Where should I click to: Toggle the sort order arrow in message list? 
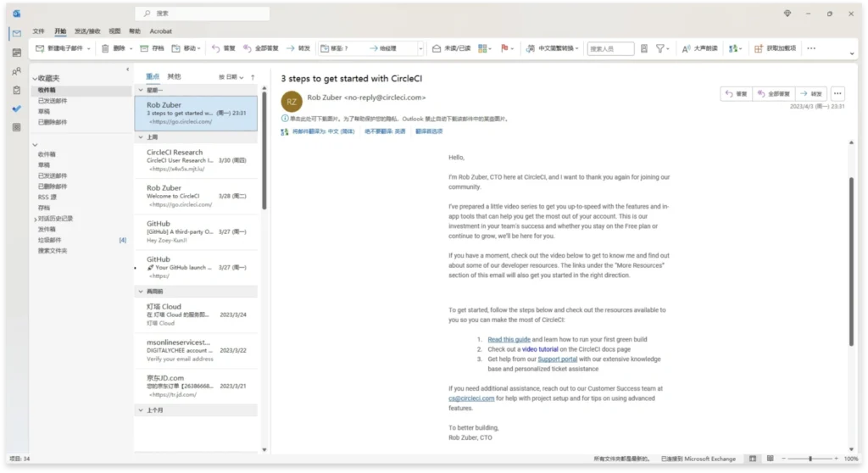click(253, 77)
